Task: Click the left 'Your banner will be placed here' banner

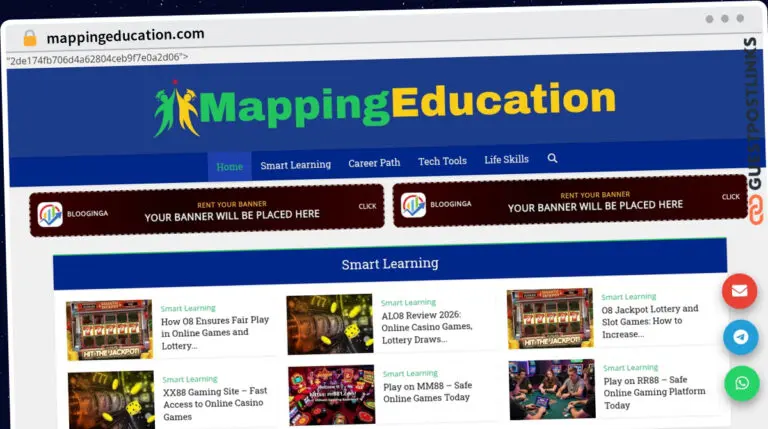Action: click(207, 211)
